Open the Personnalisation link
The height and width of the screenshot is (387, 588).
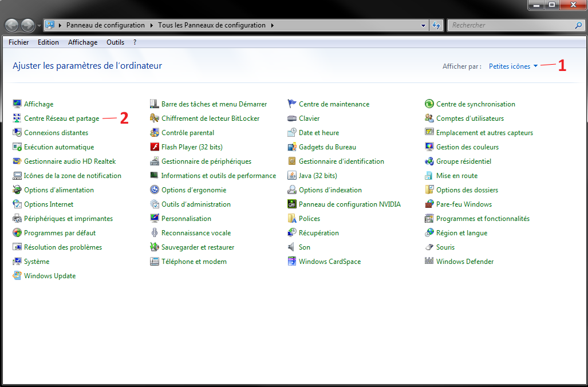[x=187, y=219]
